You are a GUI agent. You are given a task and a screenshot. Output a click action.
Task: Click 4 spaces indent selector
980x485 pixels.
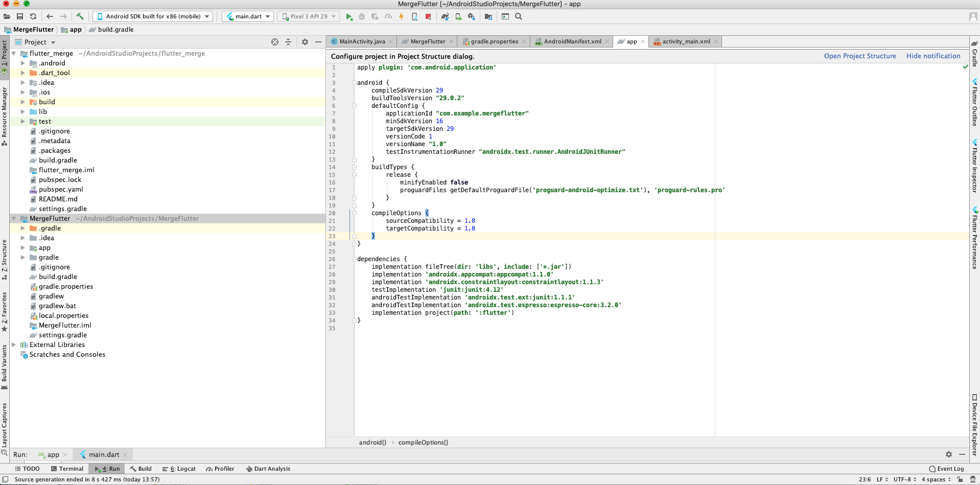[936, 479]
